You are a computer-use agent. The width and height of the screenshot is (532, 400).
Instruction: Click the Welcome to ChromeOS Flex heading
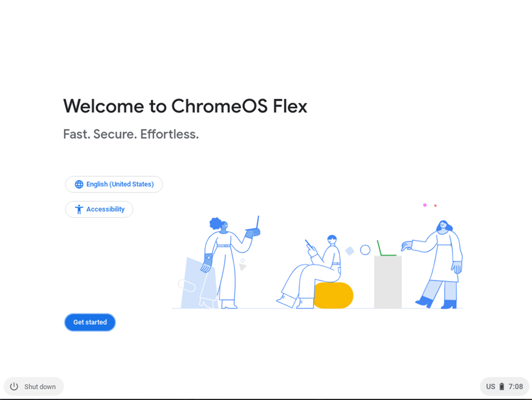coord(185,107)
